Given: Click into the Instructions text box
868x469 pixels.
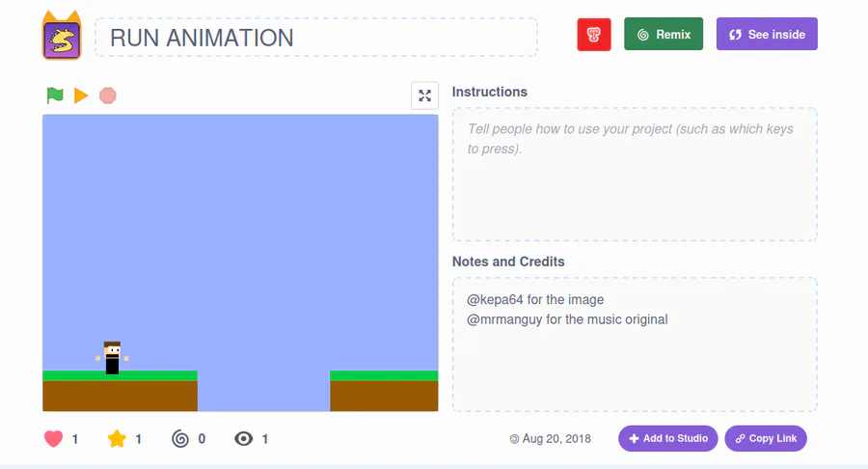Looking at the screenshot, I should pos(635,175).
